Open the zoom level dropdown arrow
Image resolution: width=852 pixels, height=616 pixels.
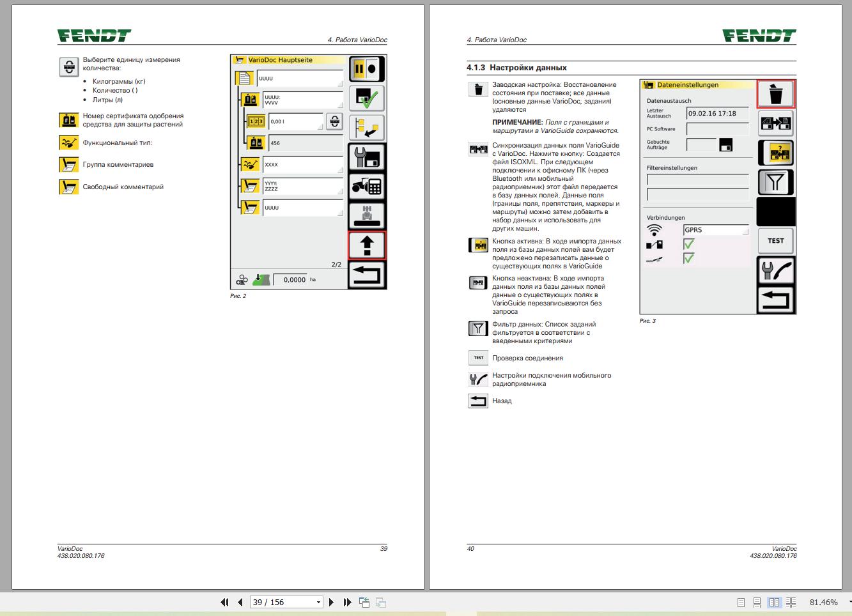tap(849, 603)
